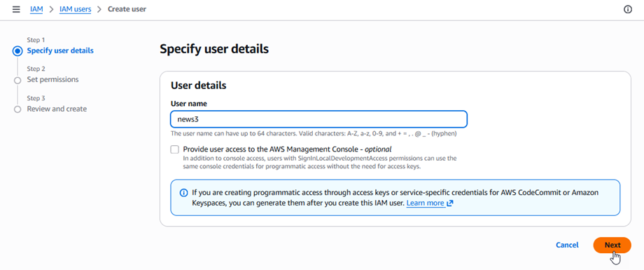Click the Specify user details step label

60,51
